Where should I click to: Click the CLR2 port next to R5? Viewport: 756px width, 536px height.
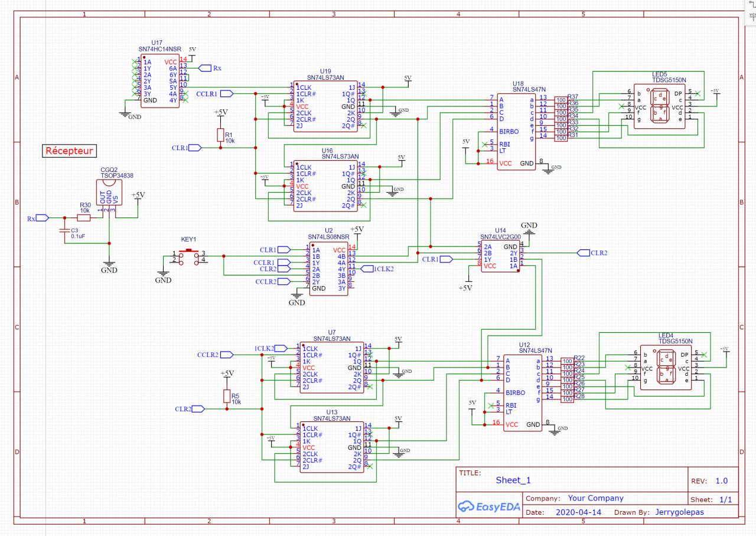pyautogui.click(x=190, y=408)
